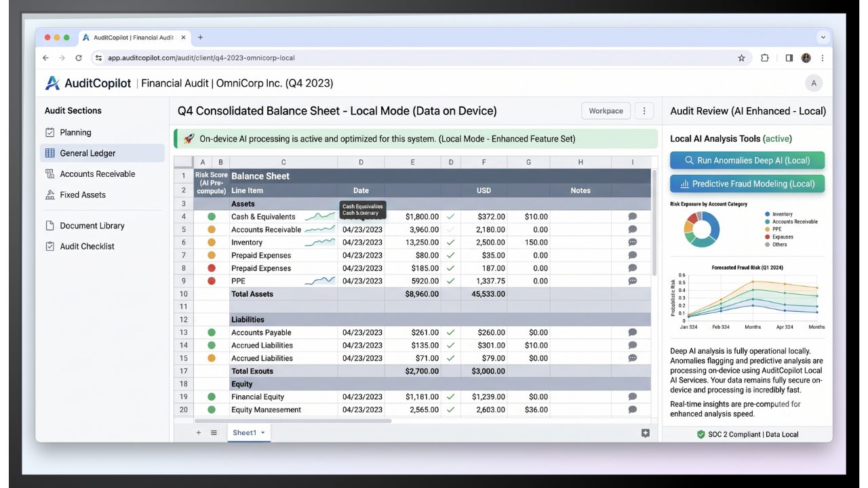
Task: Toggle the checkmark on $80.00 Prepaid Expenses row
Action: (450, 256)
